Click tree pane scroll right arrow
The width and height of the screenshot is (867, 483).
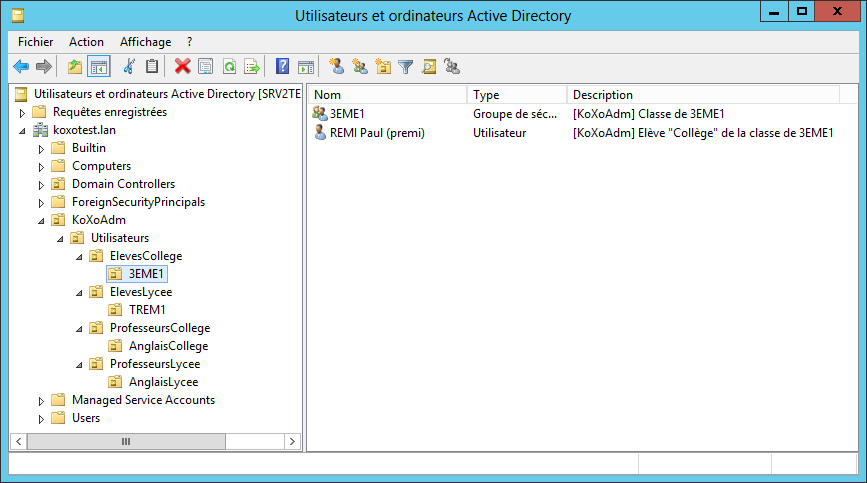pyautogui.click(x=292, y=441)
